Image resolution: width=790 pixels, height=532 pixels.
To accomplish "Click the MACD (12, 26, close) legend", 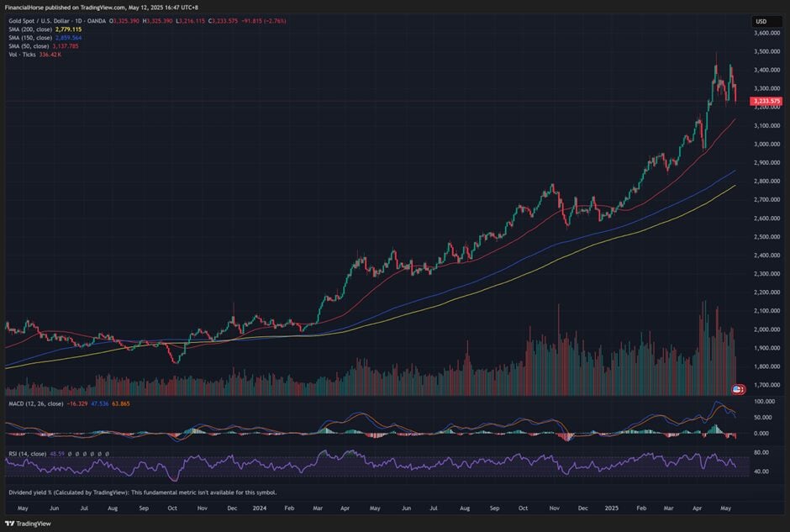I will pos(36,404).
